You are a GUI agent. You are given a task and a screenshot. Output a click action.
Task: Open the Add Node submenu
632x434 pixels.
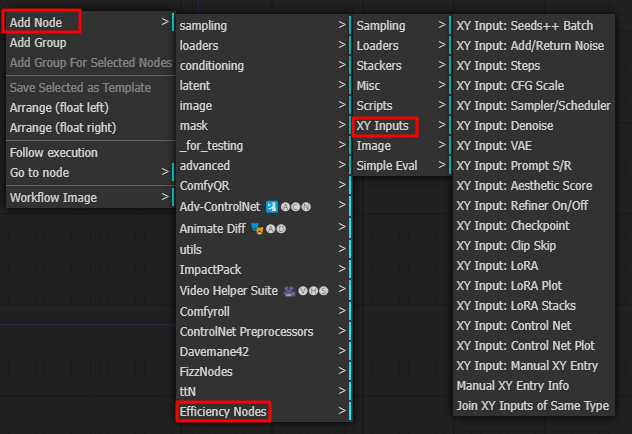point(90,22)
